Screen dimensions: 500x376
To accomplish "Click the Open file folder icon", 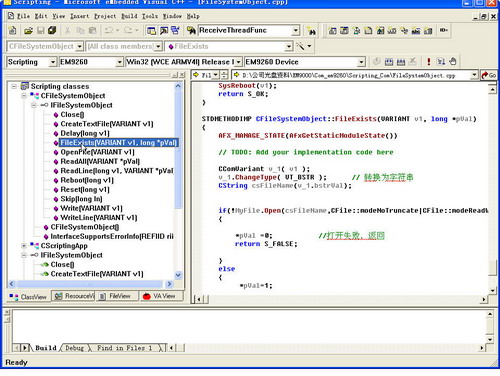I will 28,31.
